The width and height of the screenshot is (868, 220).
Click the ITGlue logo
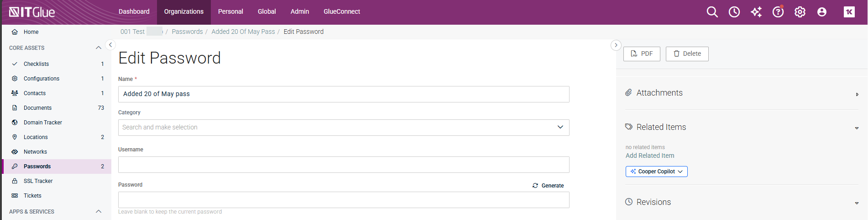(32, 12)
